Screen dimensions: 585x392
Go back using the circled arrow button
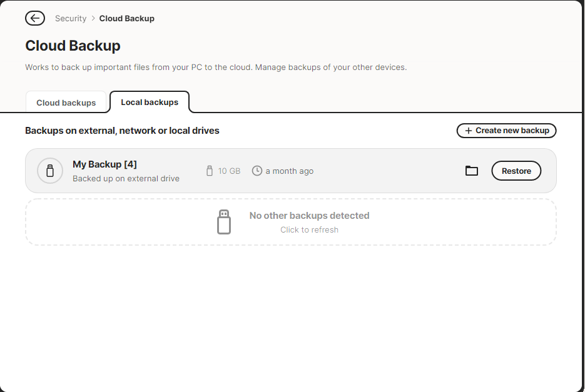tap(35, 18)
